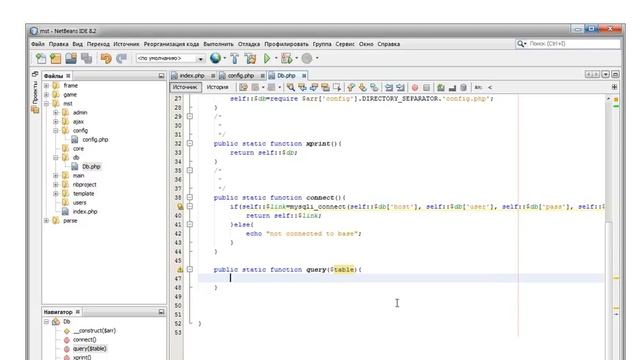Click the Save All toolbar icon
The height and width of the screenshot is (360, 640).
[86, 59]
